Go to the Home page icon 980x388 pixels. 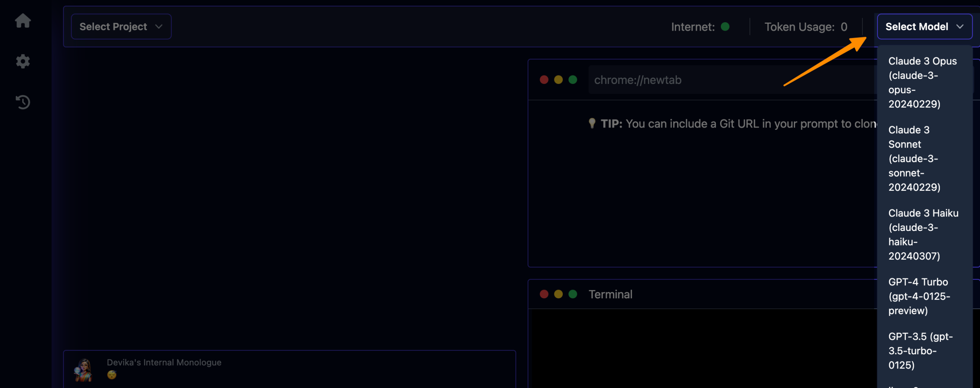pos(23,21)
